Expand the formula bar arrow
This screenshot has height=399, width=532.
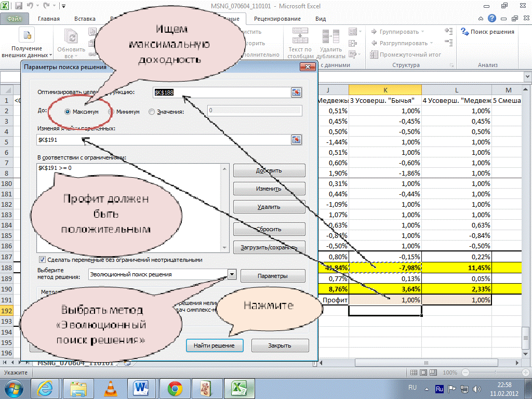[528, 77]
